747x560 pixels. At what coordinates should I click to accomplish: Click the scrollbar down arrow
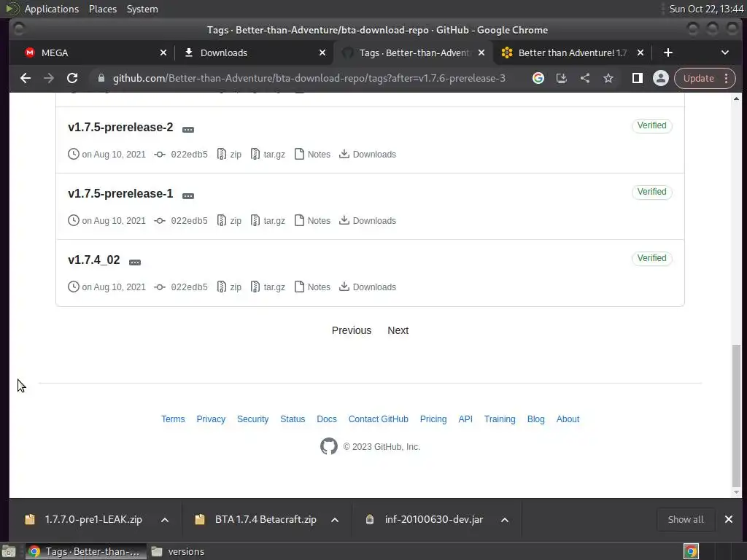click(x=737, y=492)
